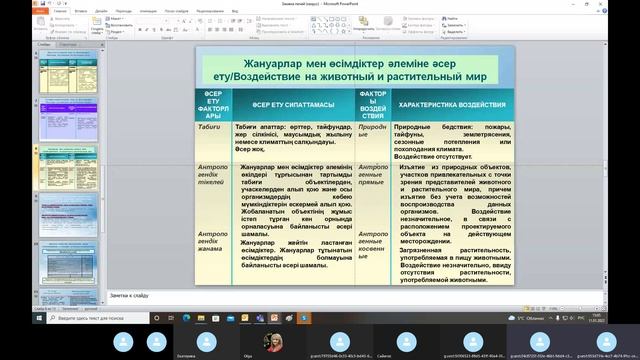This screenshot has height=360, width=640.
Task: Open the bullets list dropdown
Action: pos(211,21)
